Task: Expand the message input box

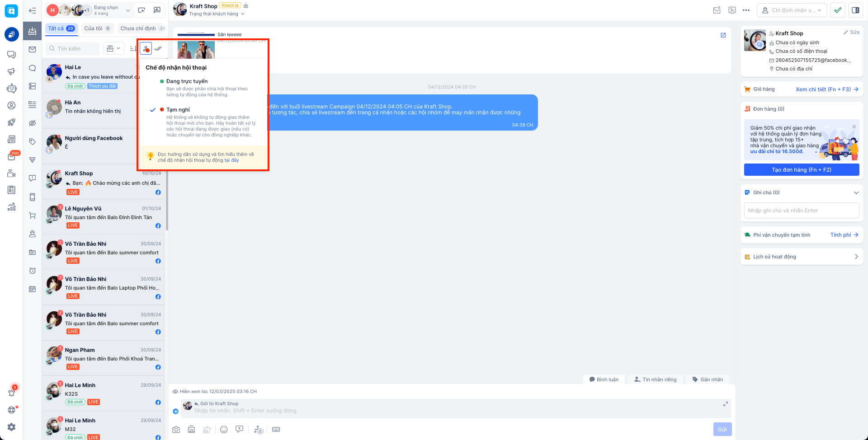Action: [725, 404]
